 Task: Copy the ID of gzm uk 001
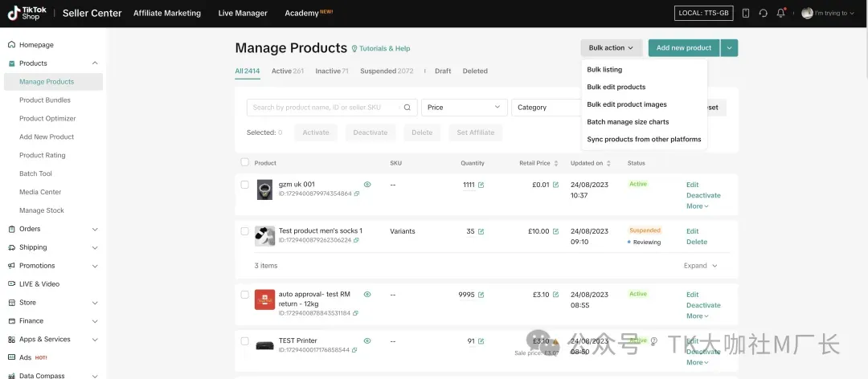click(x=357, y=194)
